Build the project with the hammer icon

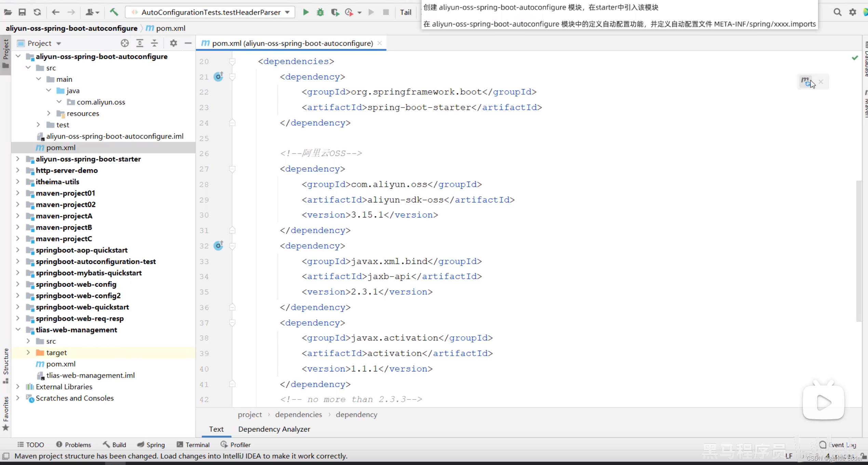pos(114,12)
